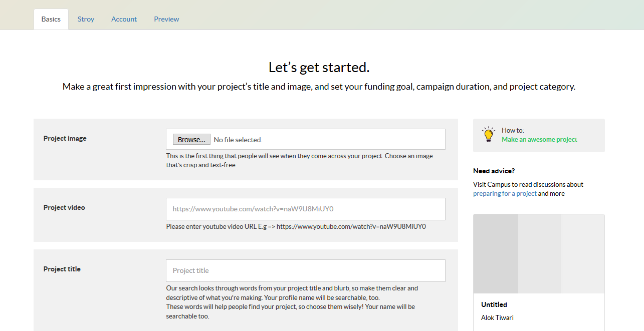This screenshot has height=331, width=644.
Task: Click the 'Project image' field label
Action: (65, 139)
